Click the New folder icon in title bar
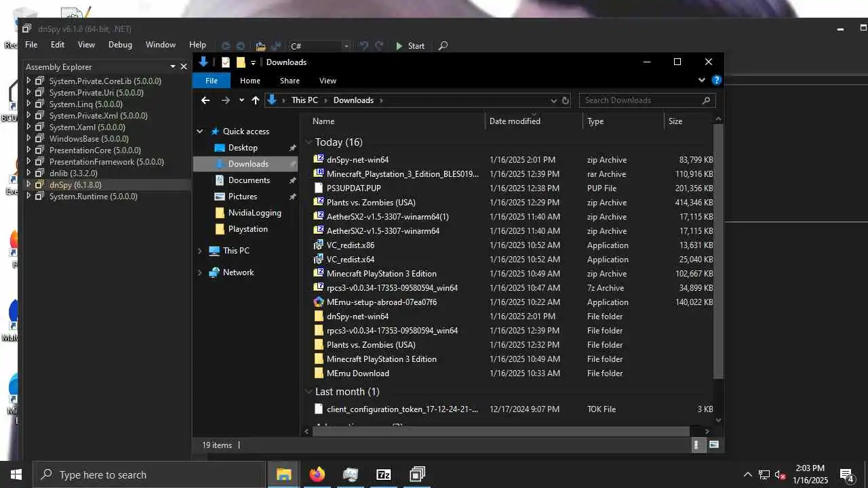This screenshot has height=488, width=868. click(241, 62)
